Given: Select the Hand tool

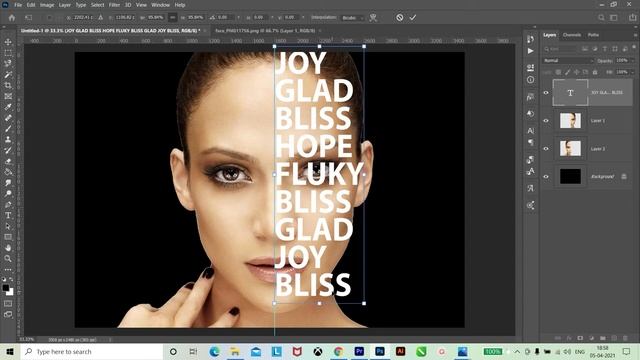Looking at the screenshot, I should pyautogui.click(x=8, y=247).
